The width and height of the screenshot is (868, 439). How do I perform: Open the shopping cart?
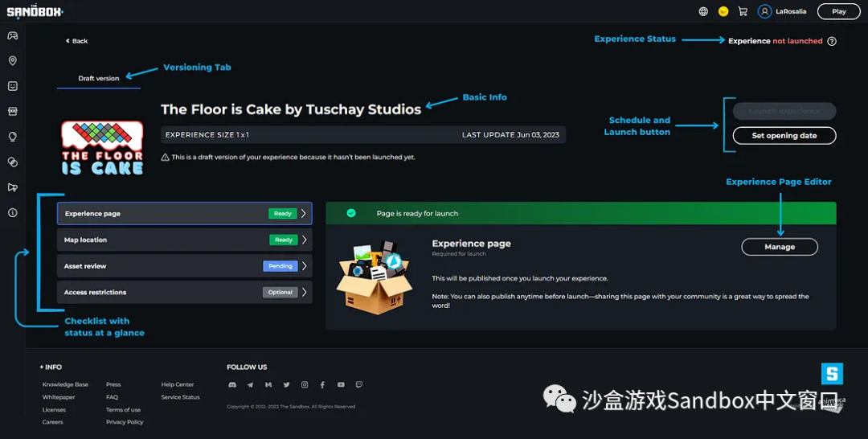(743, 11)
